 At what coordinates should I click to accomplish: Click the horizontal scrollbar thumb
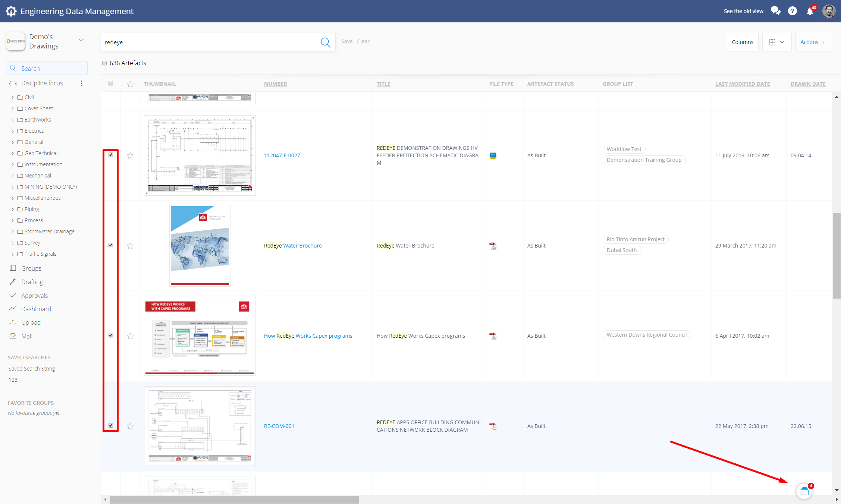click(x=234, y=500)
